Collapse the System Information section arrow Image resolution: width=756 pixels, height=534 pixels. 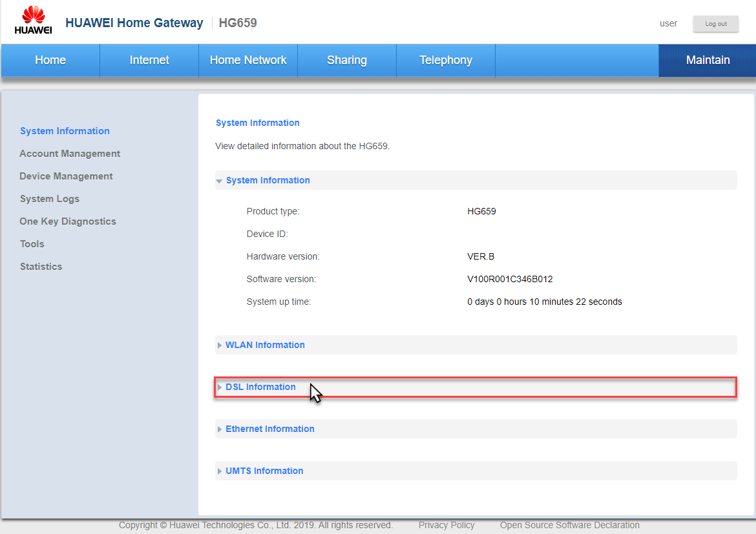tap(220, 181)
